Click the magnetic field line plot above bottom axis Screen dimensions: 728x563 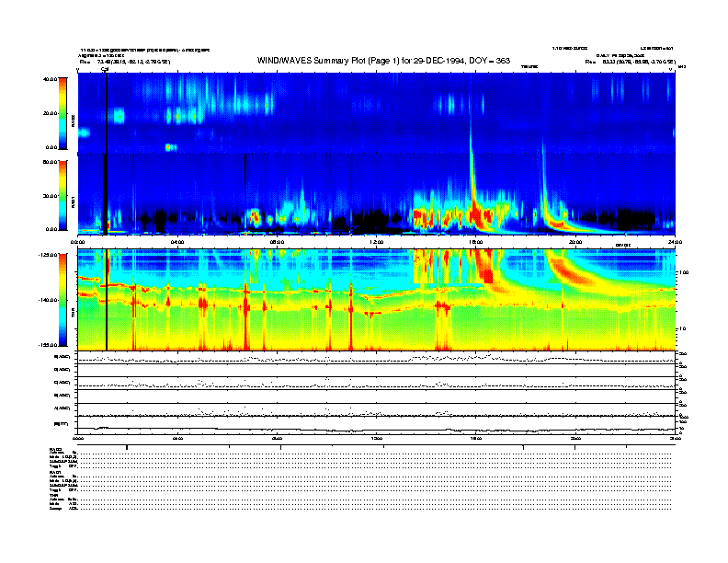[377, 429]
